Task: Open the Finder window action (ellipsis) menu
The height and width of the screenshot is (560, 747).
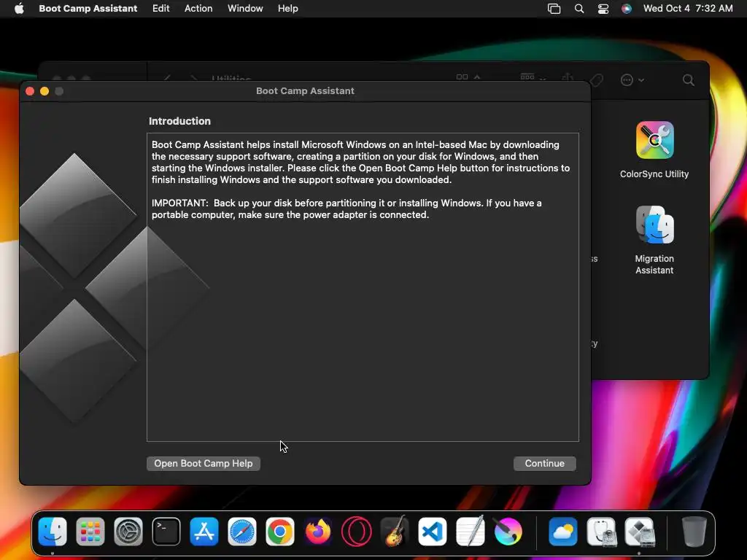Action: (x=632, y=80)
